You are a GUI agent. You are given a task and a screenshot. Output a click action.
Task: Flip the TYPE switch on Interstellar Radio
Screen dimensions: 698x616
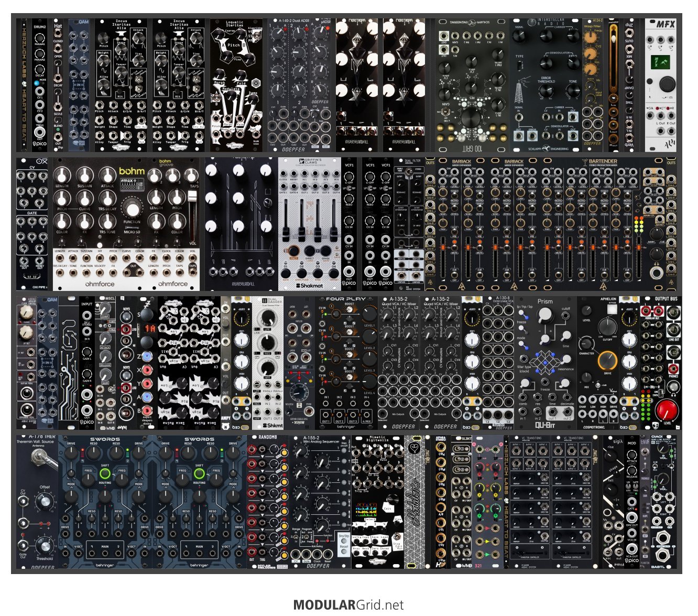[519, 66]
